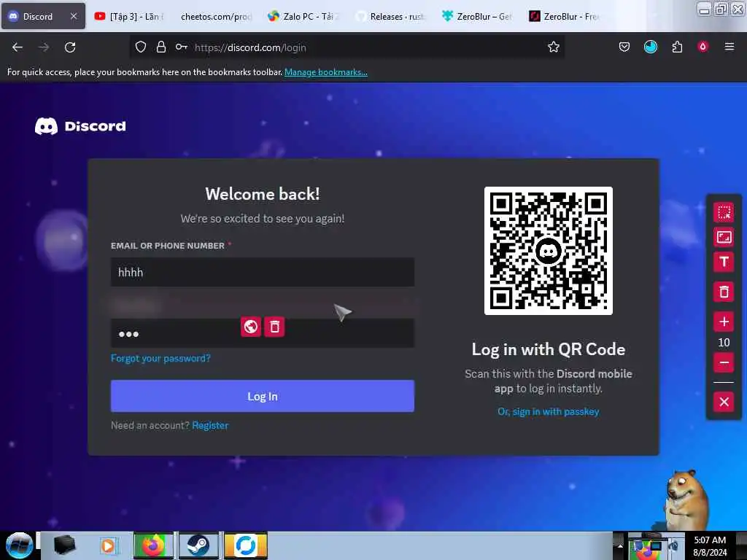This screenshot has height=560, width=747.
Task: Click the blue circular arrow taskbar icon
Action: 246,545
